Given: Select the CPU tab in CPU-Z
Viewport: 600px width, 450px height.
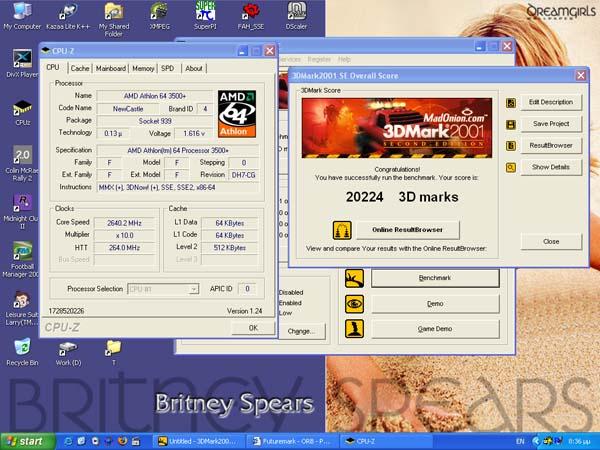Looking at the screenshot, I should pyautogui.click(x=53, y=67).
